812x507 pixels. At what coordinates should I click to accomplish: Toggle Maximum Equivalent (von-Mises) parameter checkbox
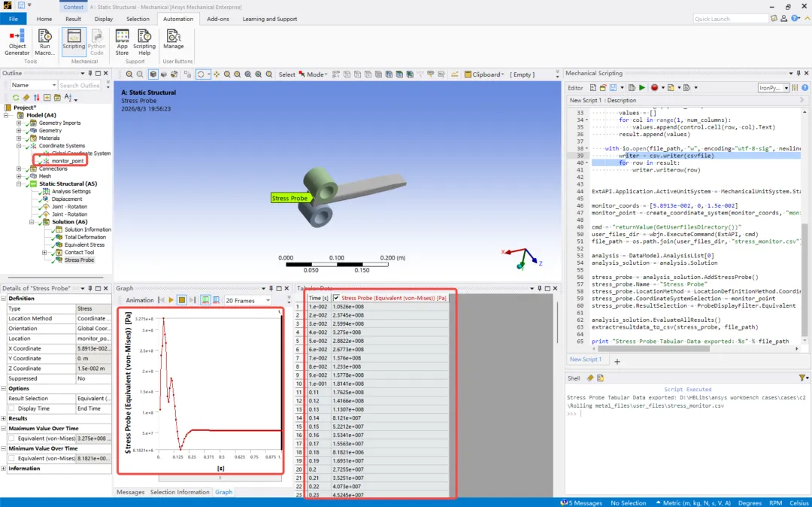click(x=11, y=438)
